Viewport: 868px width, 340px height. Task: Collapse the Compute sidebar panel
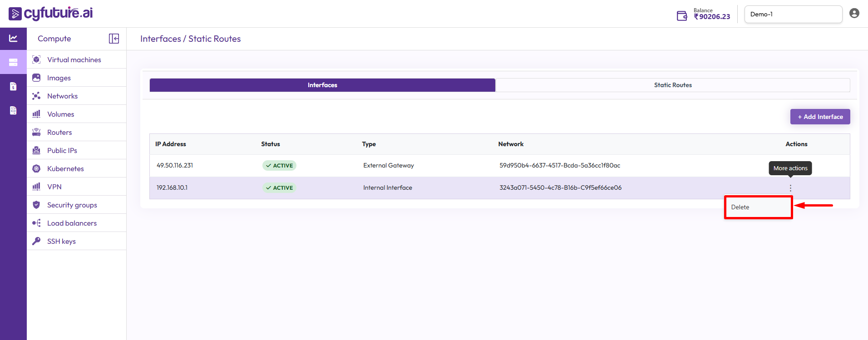114,39
